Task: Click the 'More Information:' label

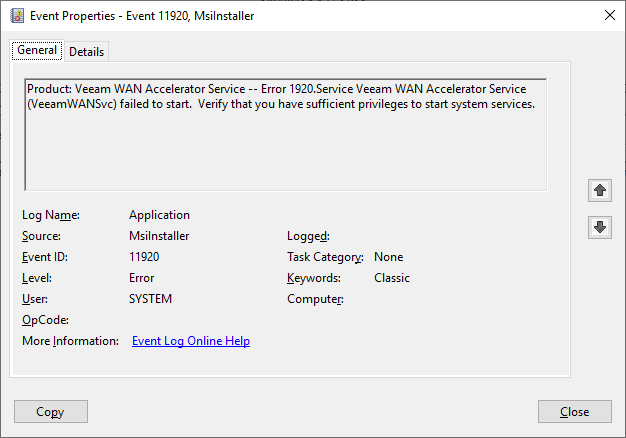Action: coord(70,341)
